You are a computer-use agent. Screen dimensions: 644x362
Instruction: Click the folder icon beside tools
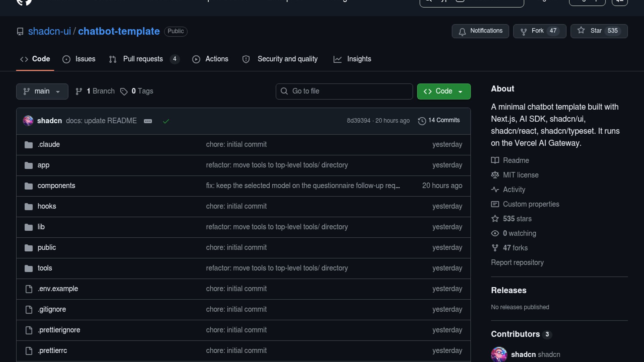point(29,268)
